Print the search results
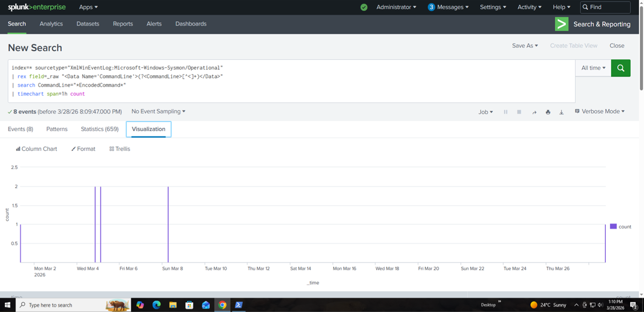644x312 pixels. point(548,112)
